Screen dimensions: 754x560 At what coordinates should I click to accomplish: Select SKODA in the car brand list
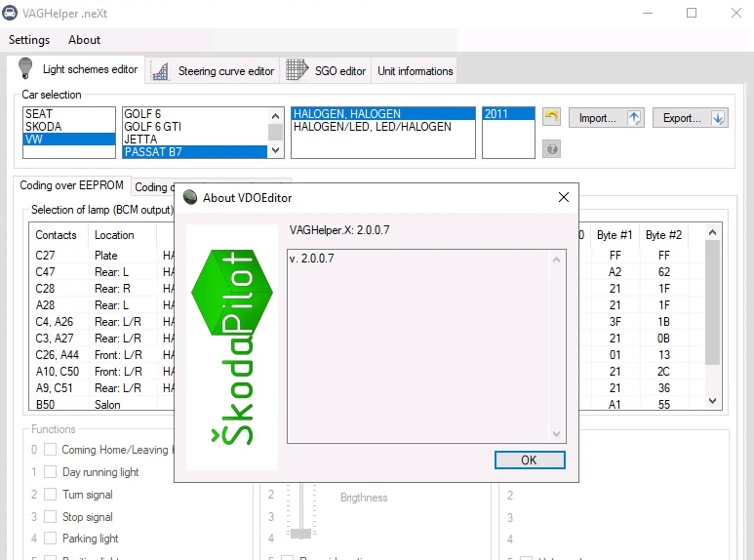[44, 127]
